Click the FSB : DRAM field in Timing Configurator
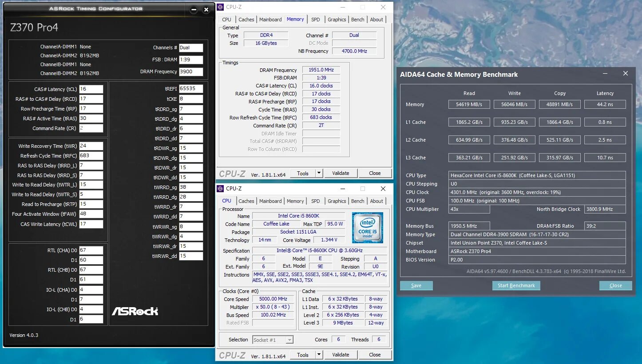642x364 pixels. (191, 60)
